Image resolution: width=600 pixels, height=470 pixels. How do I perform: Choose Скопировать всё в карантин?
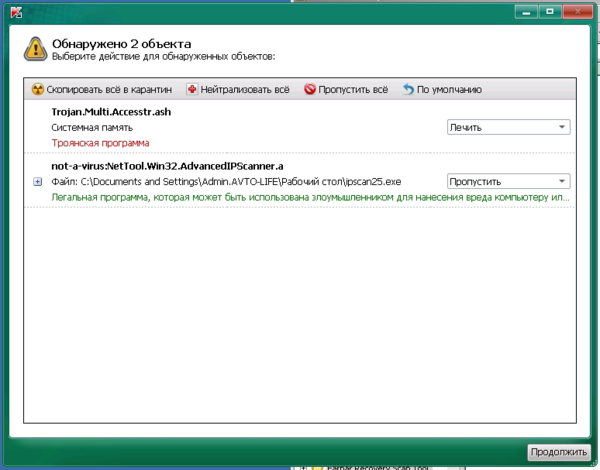(102, 90)
